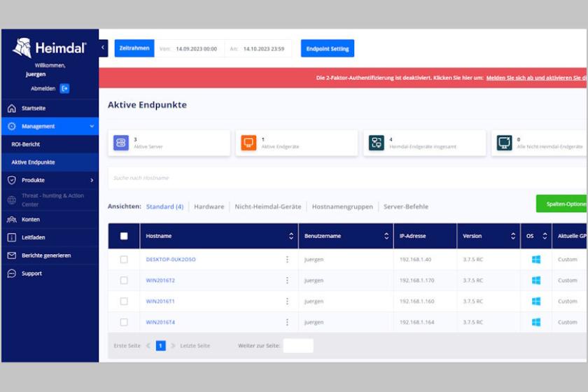
Task: Sort by Hostname column arrows
Action: 291,236
